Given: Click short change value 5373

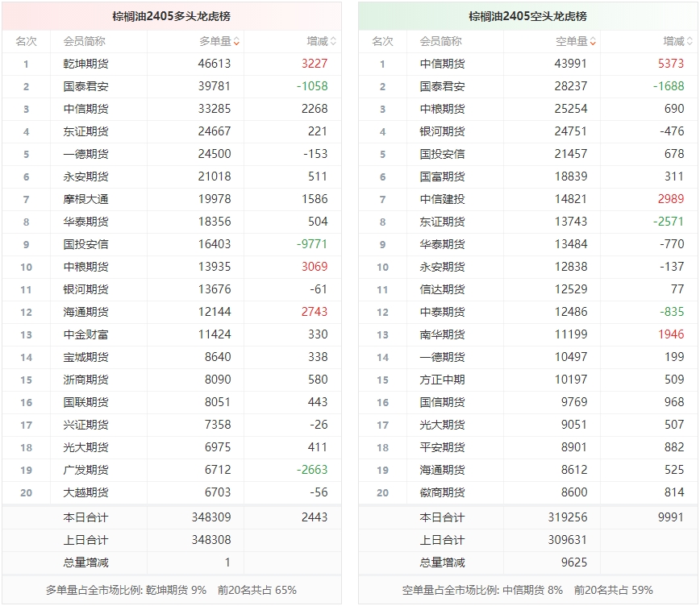Looking at the screenshot, I should click(x=670, y=64).
